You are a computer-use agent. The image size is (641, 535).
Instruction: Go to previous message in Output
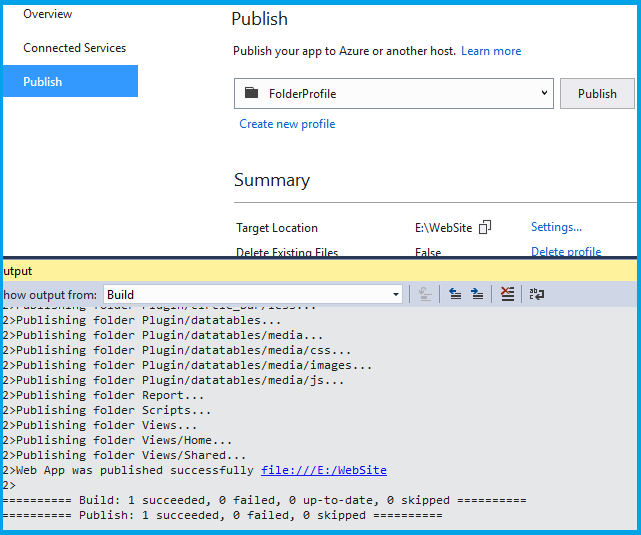pyautogui.click(x=455, y=294)
